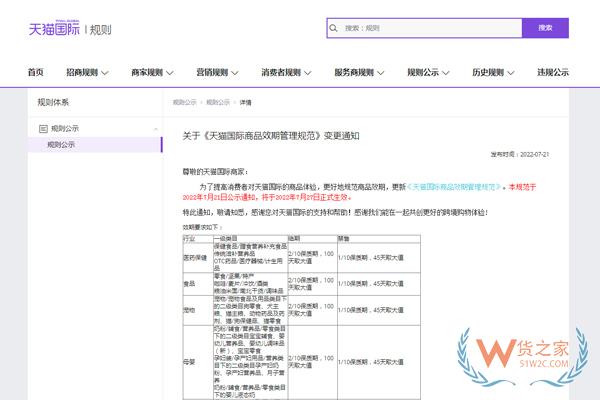Expand the 规则公示 nav dropdown chevron
Viewport: 600px width, 400px height.
pos(445,73)
